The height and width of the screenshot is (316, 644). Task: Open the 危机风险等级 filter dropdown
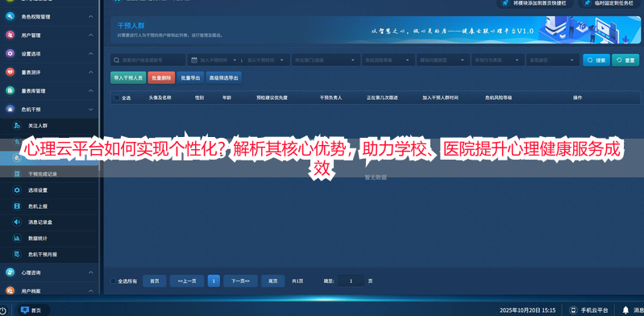click(x=388, y=60)
